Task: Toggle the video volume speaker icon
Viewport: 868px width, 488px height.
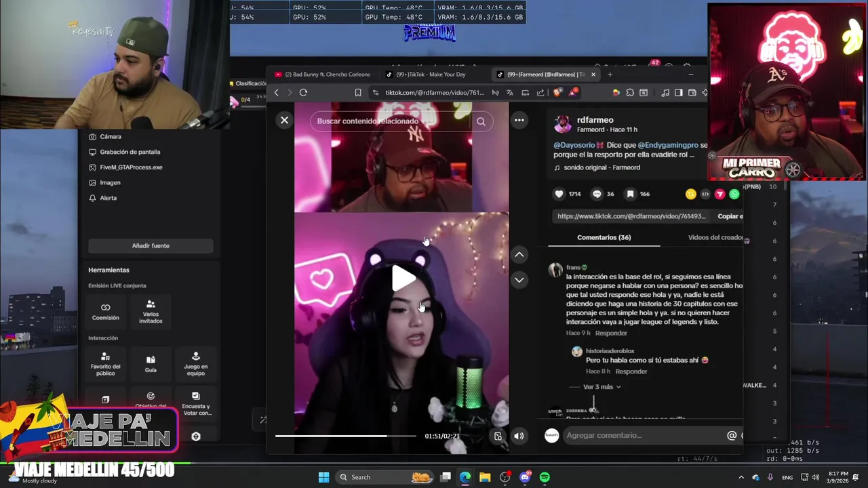Action: point(519,436)
